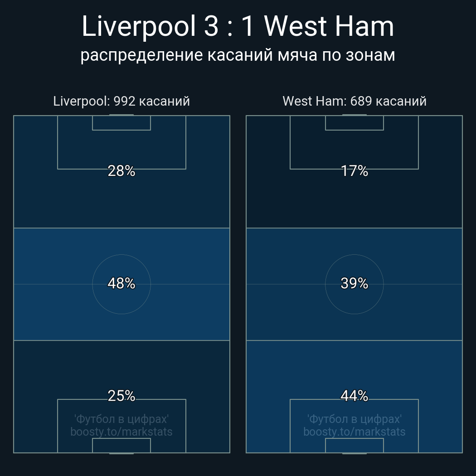Click Liverpool's 25% bottom zone value

pyautogui.click(x=121, y=396)
